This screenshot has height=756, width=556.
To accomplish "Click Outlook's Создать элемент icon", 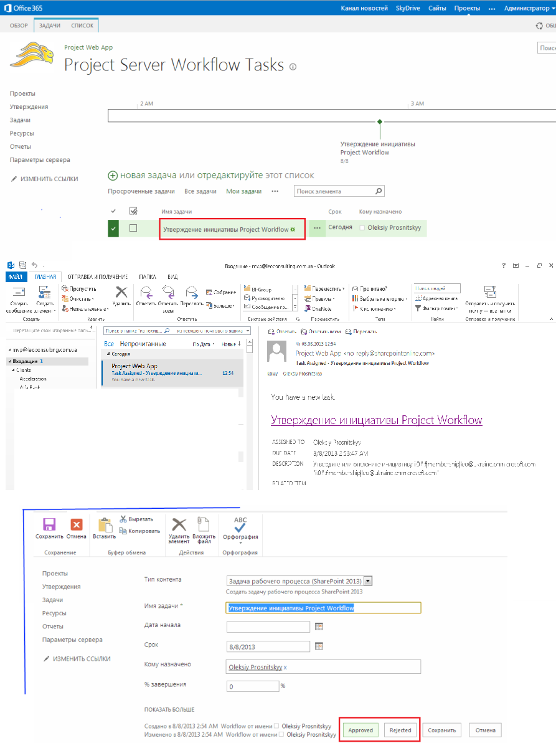I will (44, 292).
